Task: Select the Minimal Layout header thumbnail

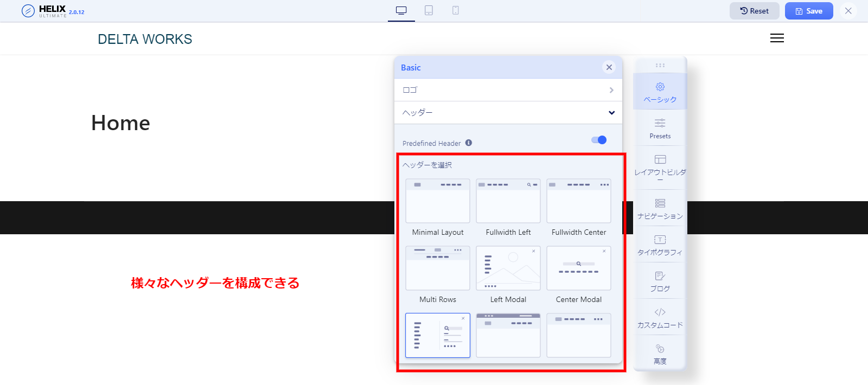Action: pos(438,201)
